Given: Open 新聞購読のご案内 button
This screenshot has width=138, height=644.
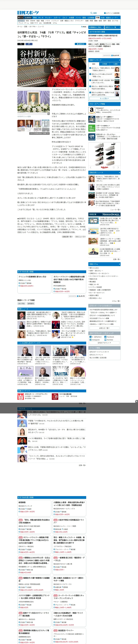Looking at the screenshot, I should point(96,27).
